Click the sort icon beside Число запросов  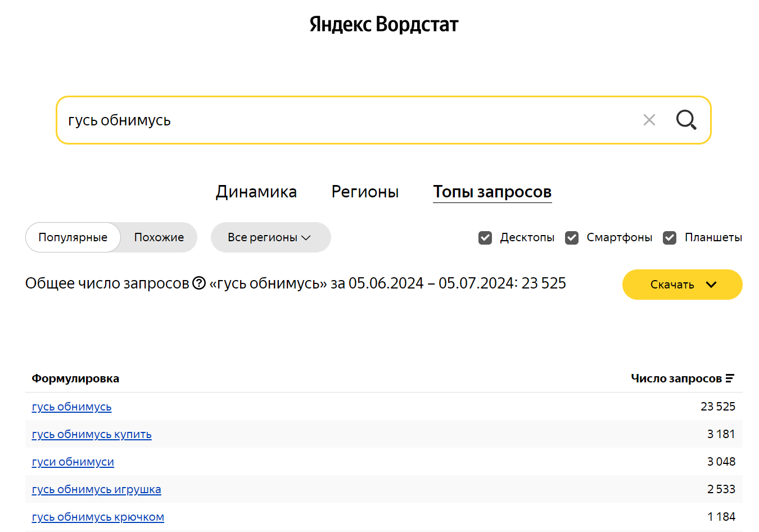pos(730,378)
